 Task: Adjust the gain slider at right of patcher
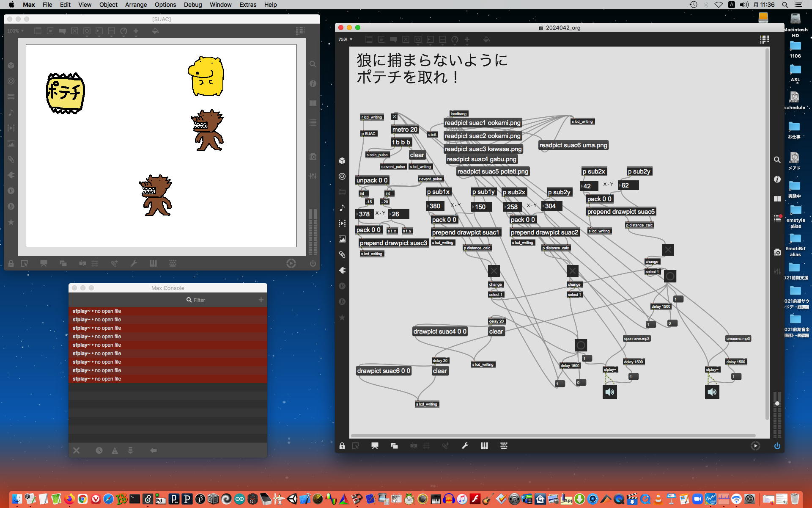click(x=777, y=403)
